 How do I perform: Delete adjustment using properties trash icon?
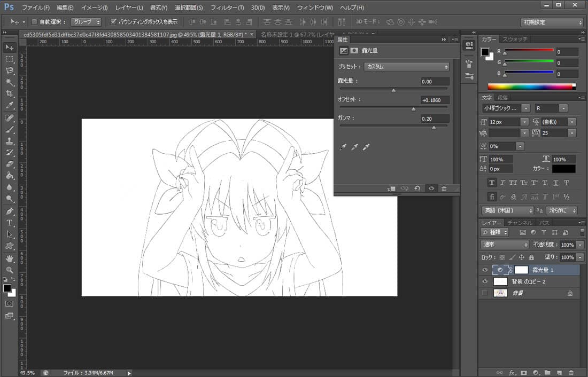pos(444,189)
